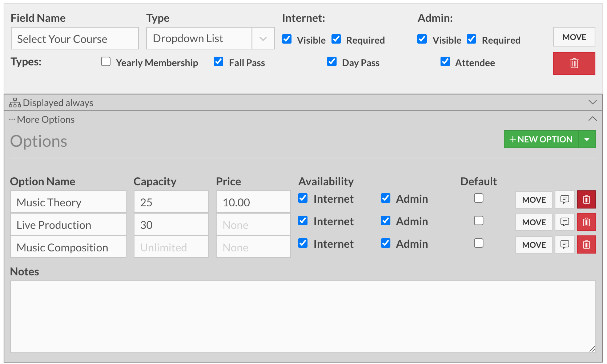Image resolution: width=607 pixels, height=364 pixels.
Task: Open comment for Live Production option
Action: click(x=564, y=222)
